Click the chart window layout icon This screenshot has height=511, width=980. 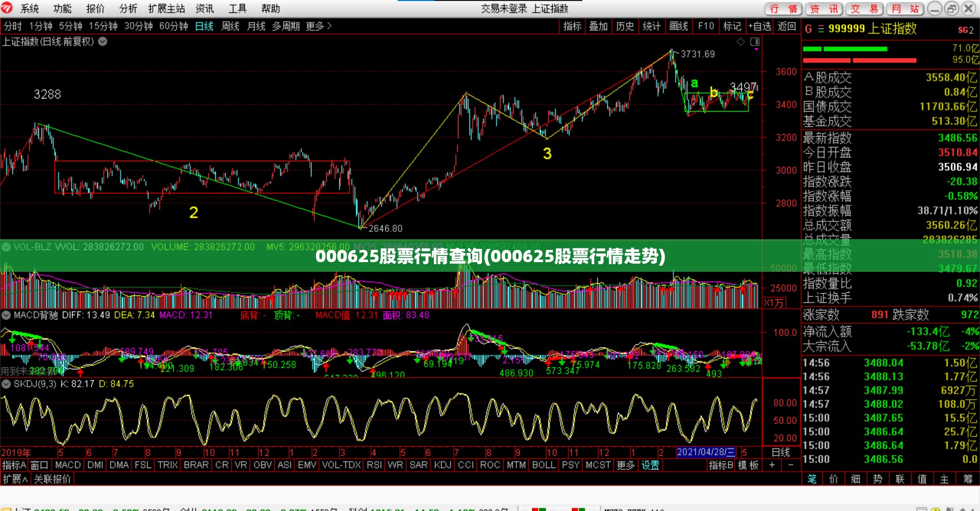(x=755, y=42)
